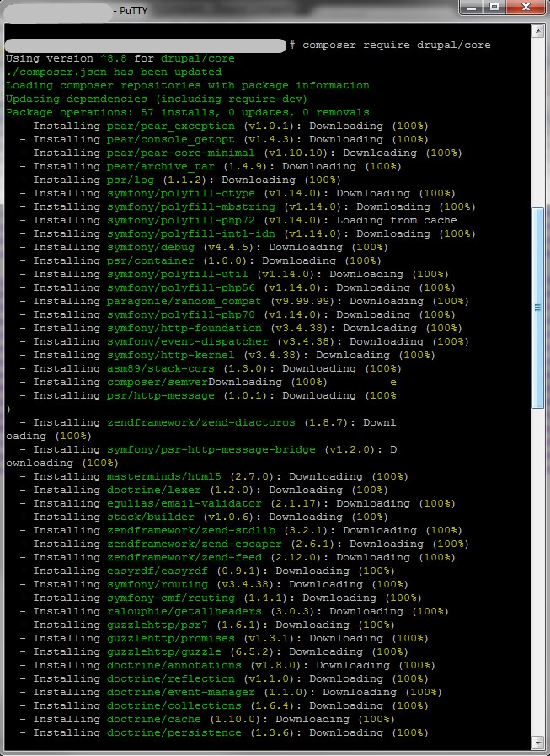
Task: Click 'Loading from cache' on polyfill-php72 line
Action: tap(396, 220)
